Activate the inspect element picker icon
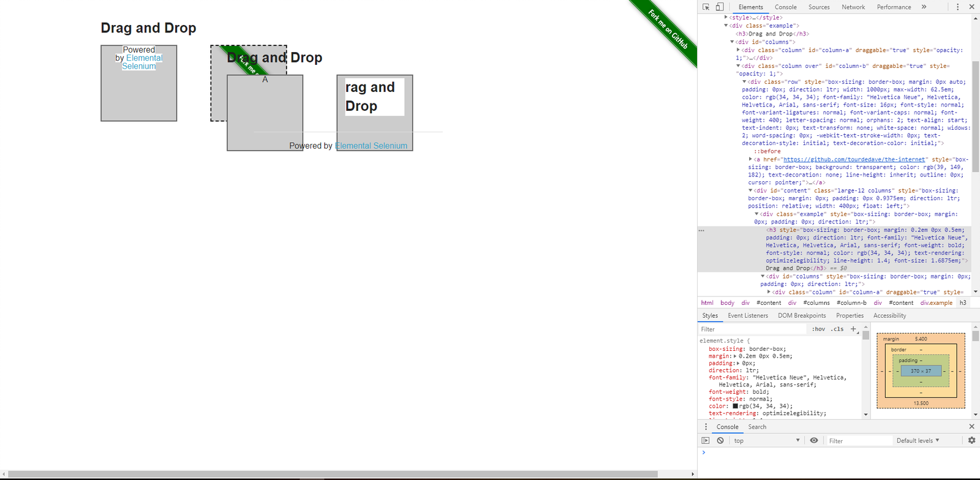This screenshot has height=480, width=980. tap(706, 7)
